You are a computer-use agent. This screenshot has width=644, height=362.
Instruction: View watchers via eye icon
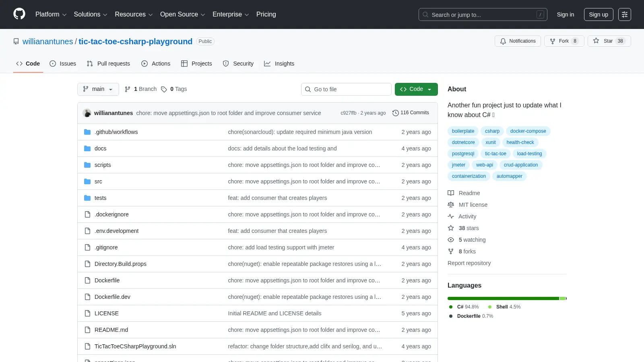451,240
